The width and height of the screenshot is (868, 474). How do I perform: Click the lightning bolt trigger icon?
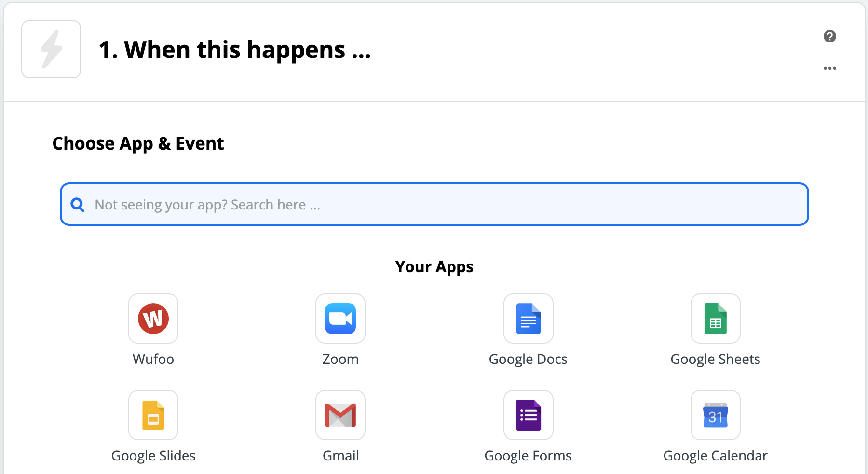coord(51,49)
